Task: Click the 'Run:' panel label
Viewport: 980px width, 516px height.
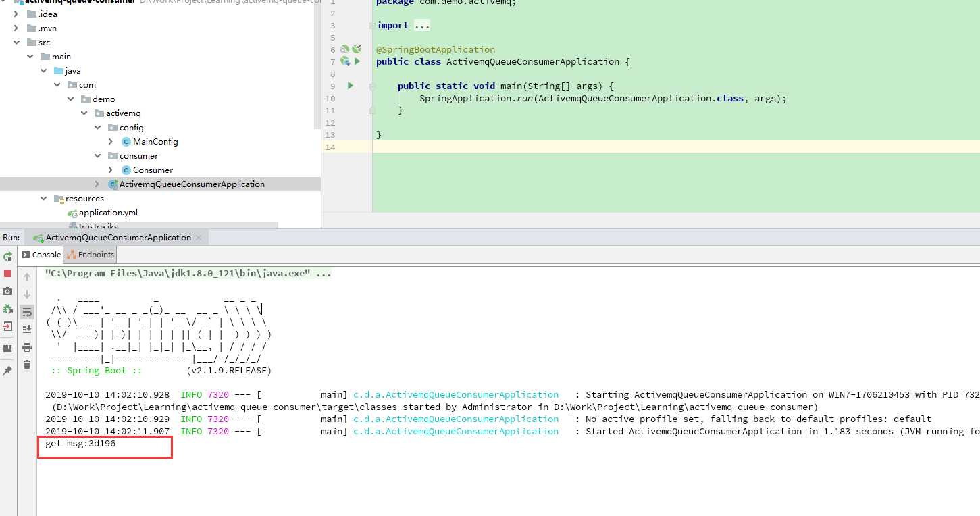Action: pyautogui.click(x=11, y=238)
